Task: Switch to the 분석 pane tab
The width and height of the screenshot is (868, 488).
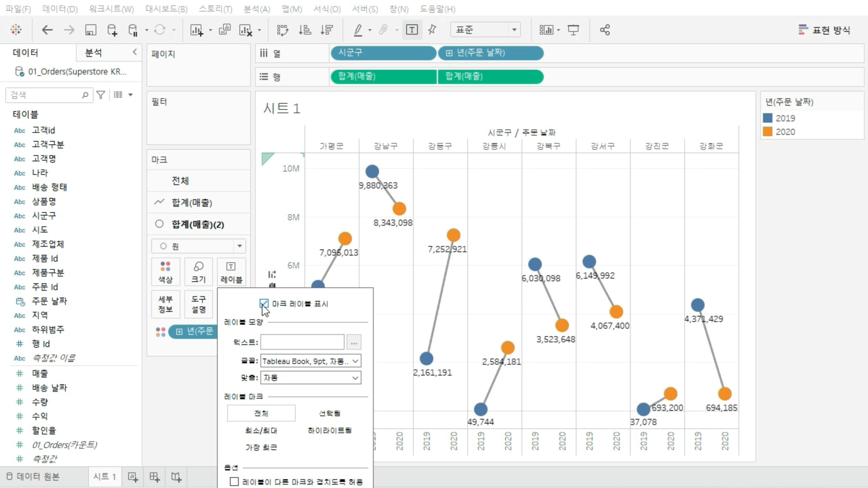Action: [x=94, y=53]
